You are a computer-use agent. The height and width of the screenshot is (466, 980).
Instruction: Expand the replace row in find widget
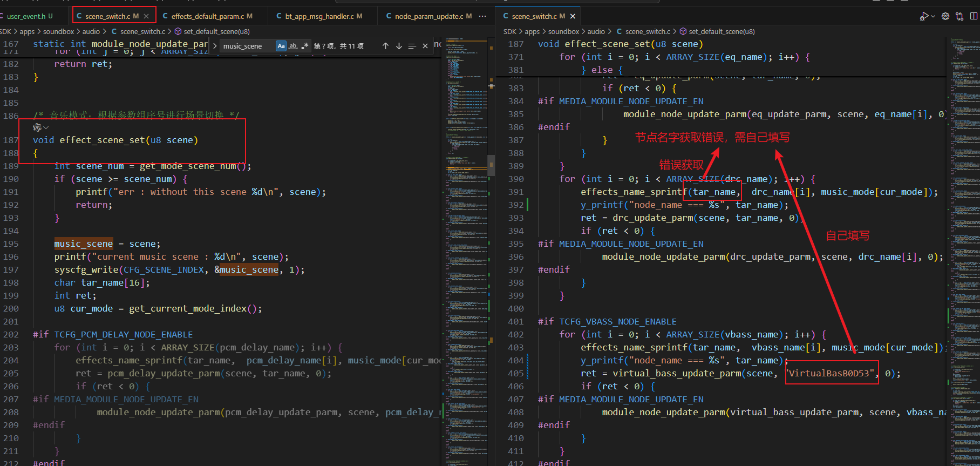click(x=215, y=46)
